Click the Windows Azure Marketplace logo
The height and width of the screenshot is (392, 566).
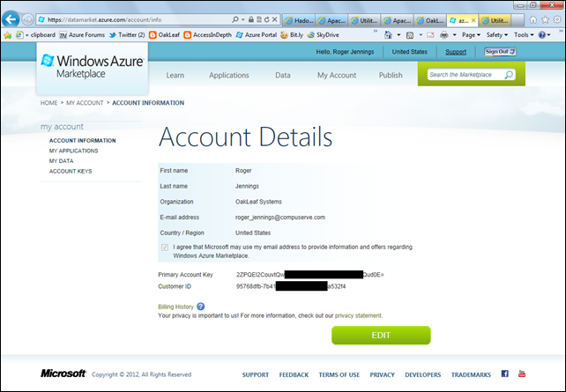tap(93, 67)
